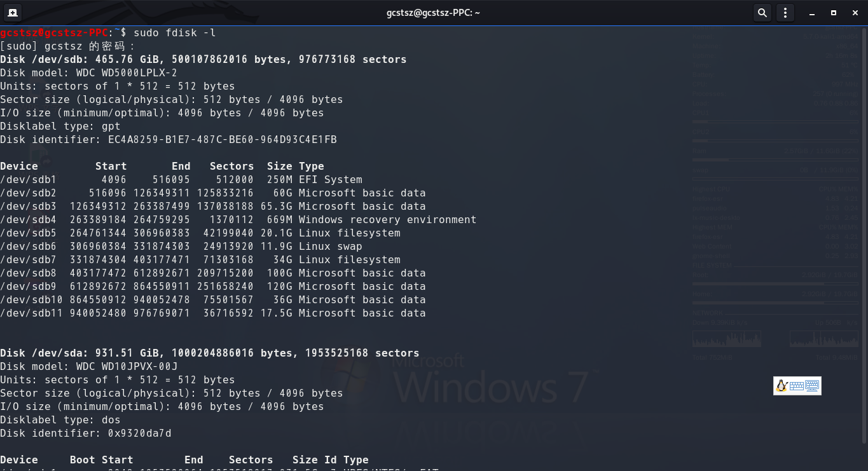Click disk model 'WDC WD5000LPLX-2'
This screenshot has width=868, height=471.
pyautogui.click(x=127, y=72)
